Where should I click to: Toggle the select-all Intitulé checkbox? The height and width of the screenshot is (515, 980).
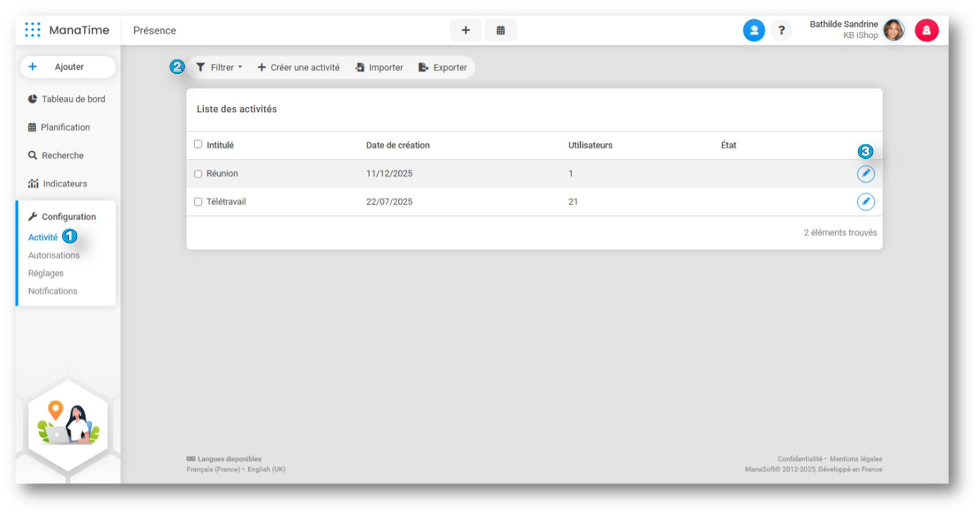coord(198,144)
